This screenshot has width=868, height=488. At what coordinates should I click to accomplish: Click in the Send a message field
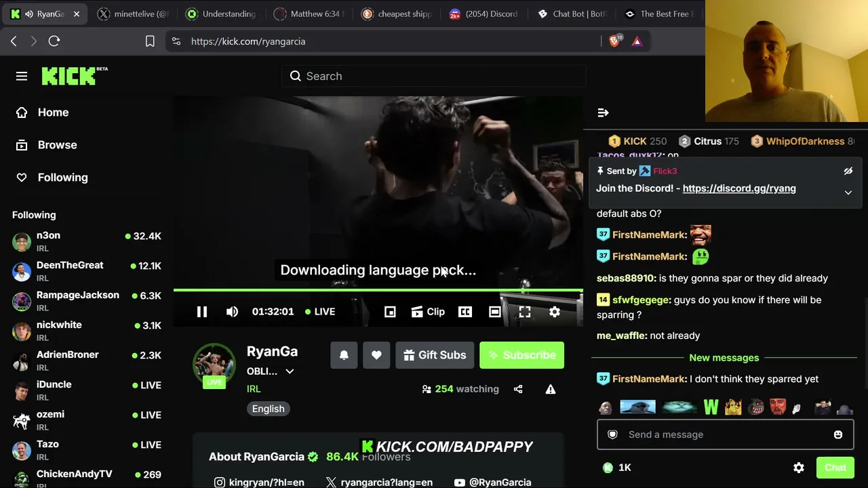[x=726, y=434]
